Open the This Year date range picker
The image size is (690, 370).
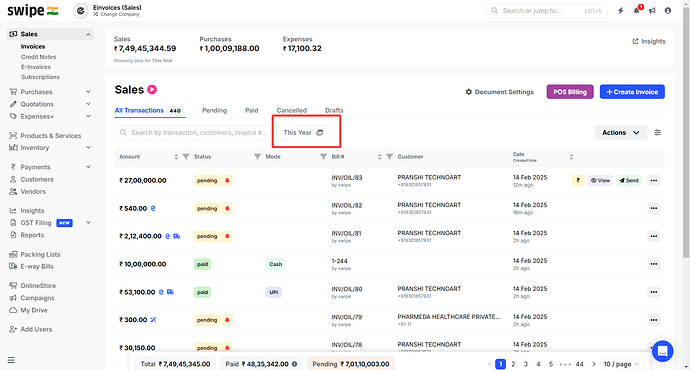click(x=303, y=132)
